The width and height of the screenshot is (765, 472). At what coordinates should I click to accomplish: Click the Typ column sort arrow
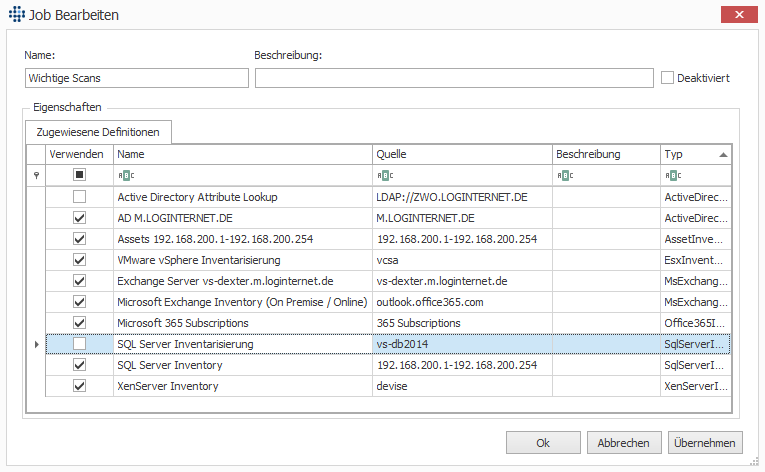(x=723, y=155)
